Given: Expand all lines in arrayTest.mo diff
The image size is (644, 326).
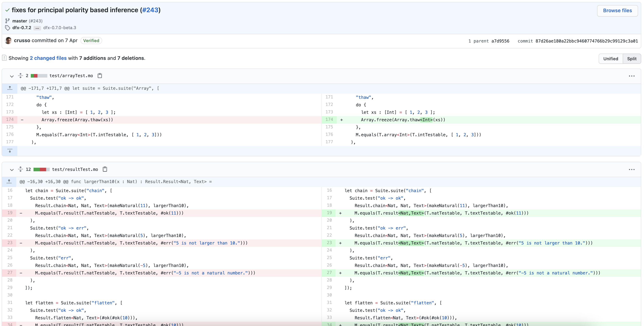Looking at the screenshot, I should [x=21, y=76].
